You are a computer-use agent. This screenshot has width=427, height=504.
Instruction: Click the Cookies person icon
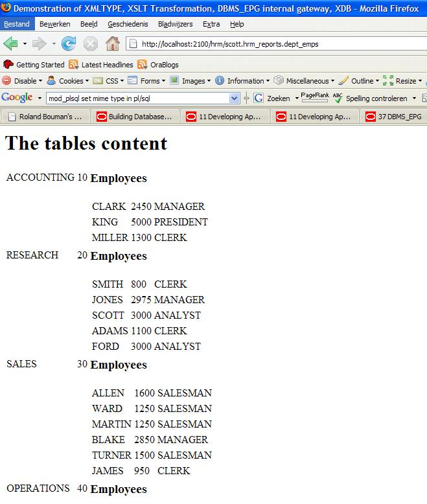click(51, 80)
